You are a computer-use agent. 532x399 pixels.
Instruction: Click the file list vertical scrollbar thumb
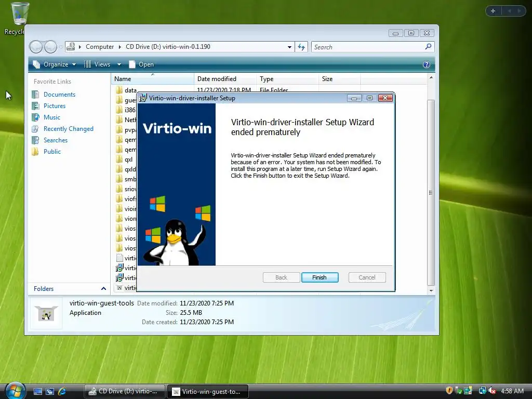[431, 192]
